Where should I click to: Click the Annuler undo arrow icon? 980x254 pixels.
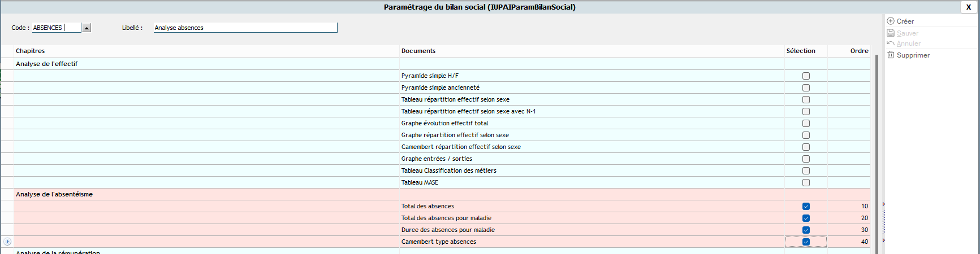(891, 43)
